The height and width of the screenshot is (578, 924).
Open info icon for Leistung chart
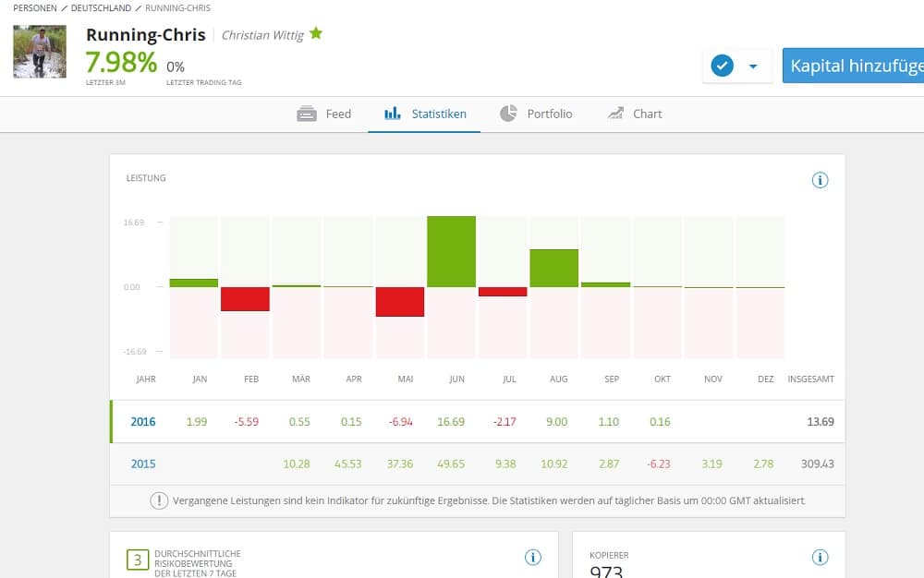[820, 180]
